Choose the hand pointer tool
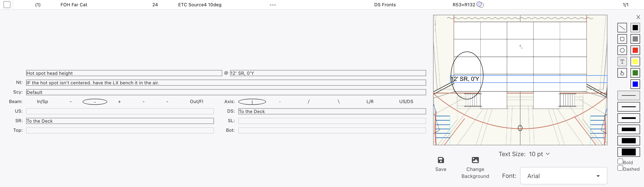This screenshot has width=644, height=187. pos(622,73)
